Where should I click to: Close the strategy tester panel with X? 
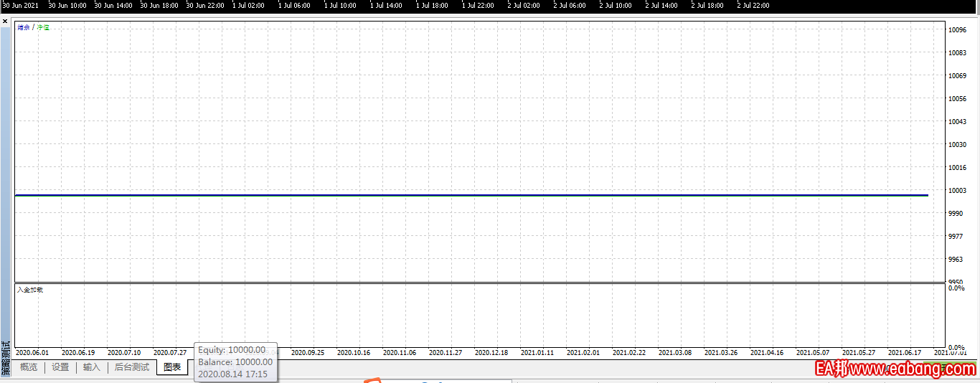(x=5, y=22)
